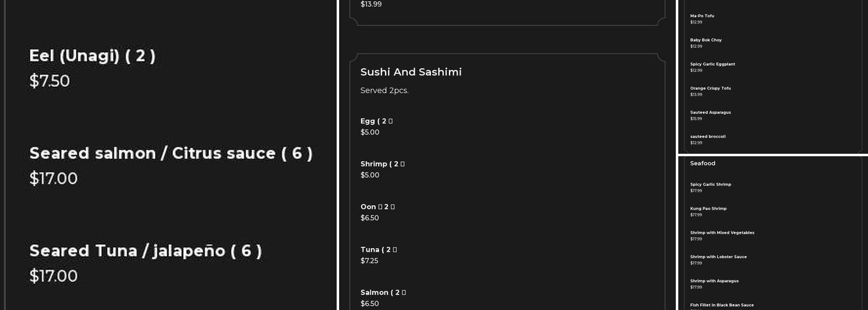This screenshot has height=310, width=868.
Task: Click the Sauteed Asparagus dish
Action: pyautogui.click(x=710, y=113)
